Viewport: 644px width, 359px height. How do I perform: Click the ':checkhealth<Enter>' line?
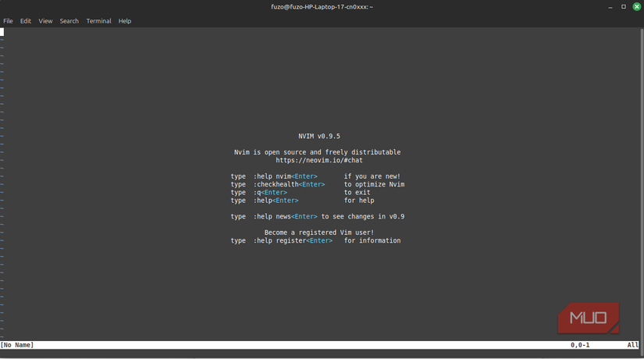[x=317, y=184]
